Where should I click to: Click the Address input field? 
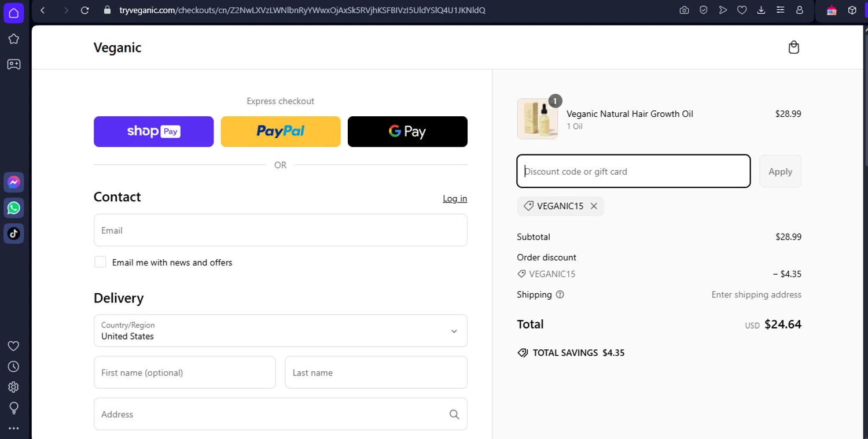[281, 414]
